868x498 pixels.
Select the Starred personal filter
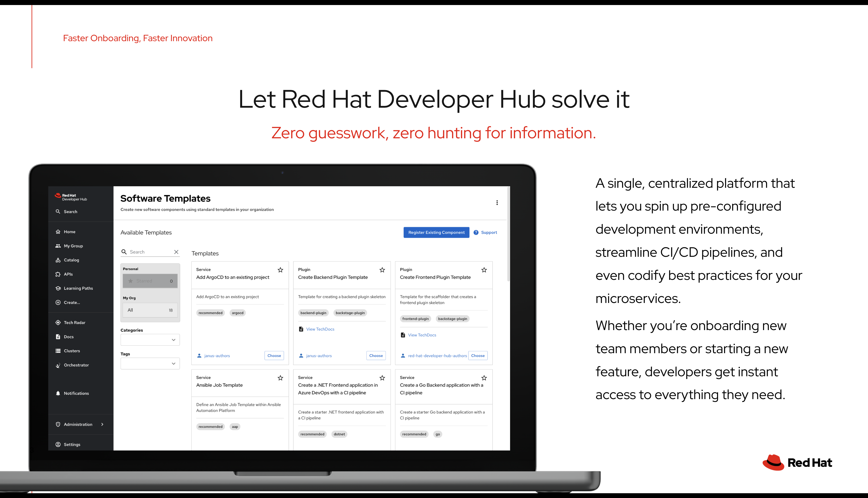pos(150,281)
